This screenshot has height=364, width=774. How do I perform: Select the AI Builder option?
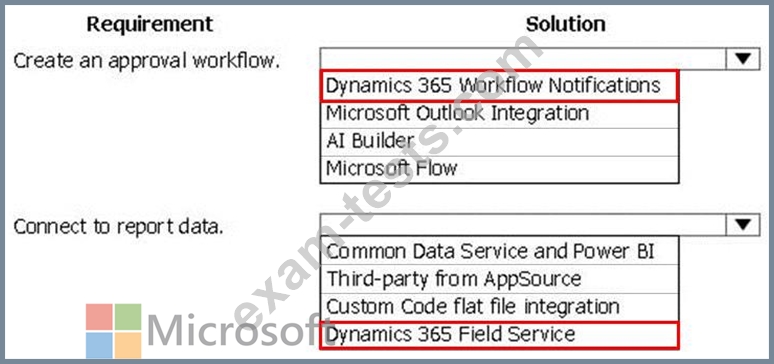coord(499,142)
